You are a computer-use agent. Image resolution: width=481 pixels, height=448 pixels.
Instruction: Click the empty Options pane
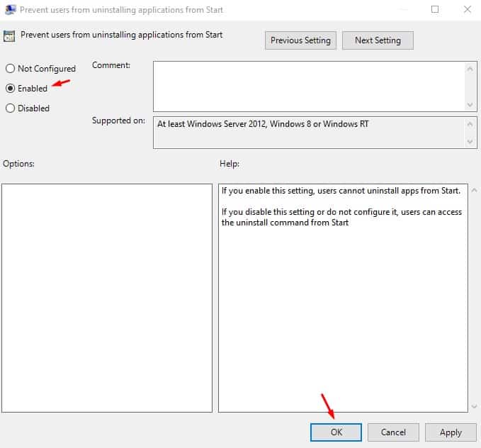(x=107, y=298)
